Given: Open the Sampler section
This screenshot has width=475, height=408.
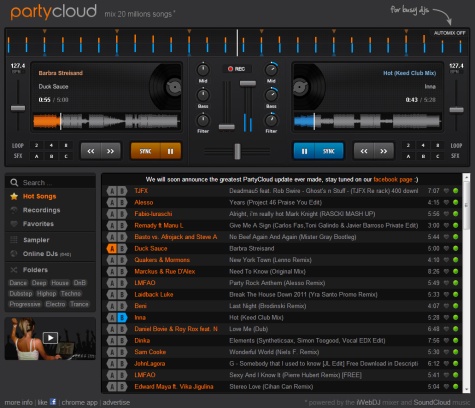Looking at the screenshot, I should tap(36, 240).
